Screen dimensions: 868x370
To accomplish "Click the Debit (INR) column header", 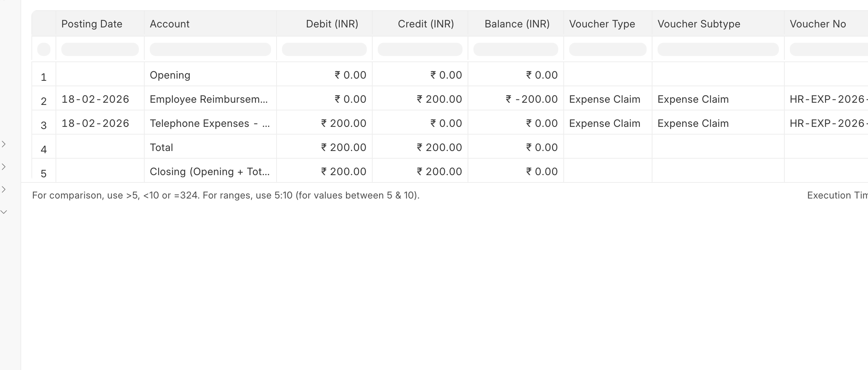I will 332,24.
